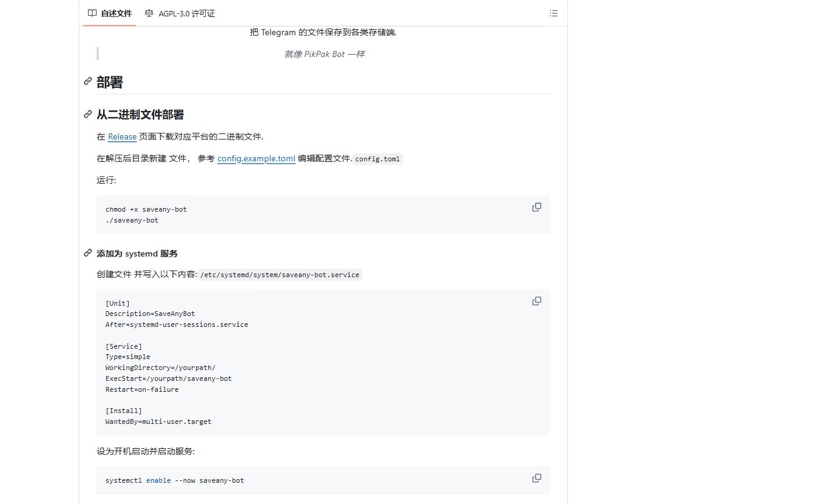Open the Release page link
Image resolution: width=821 pixels, height=504 pixels.
pos(122,136)
